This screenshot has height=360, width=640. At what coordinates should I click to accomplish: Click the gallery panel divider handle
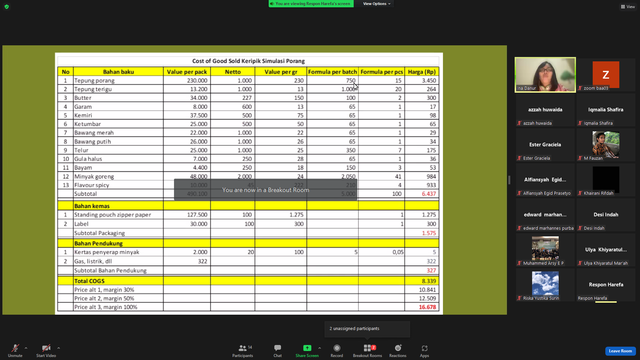pos(509,180)
